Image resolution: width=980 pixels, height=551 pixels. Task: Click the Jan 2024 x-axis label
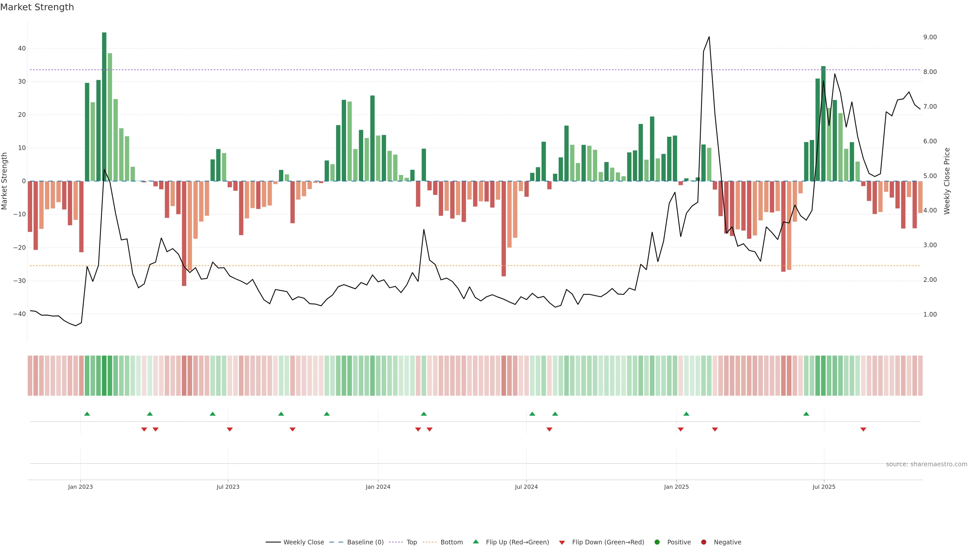[378, 487]
